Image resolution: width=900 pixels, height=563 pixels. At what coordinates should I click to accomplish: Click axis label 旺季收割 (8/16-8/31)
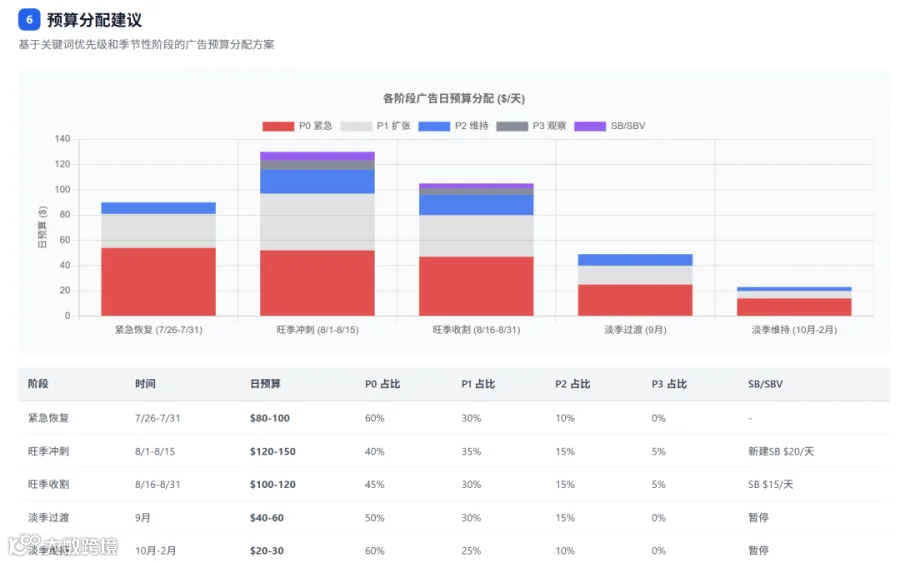click(476, 330)
